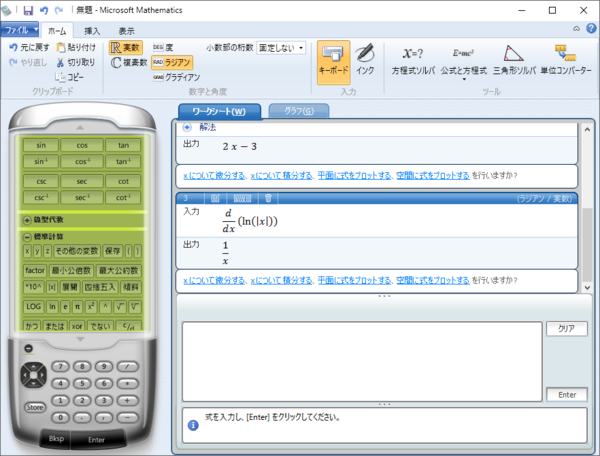Switch to 表示 ribbon tab
Screen dimensions: 600x456
pos(126,31)
